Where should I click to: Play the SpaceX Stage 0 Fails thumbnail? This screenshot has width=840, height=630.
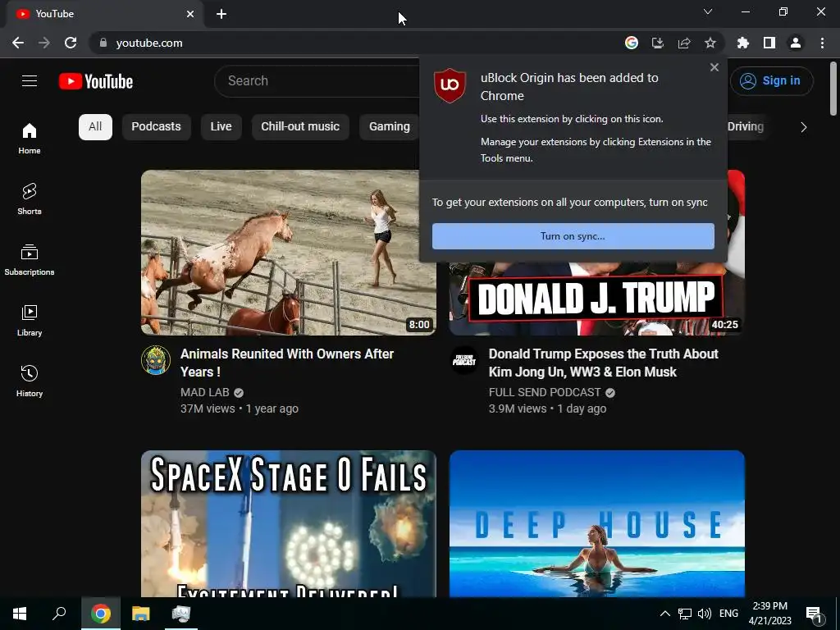pos(289,523)
